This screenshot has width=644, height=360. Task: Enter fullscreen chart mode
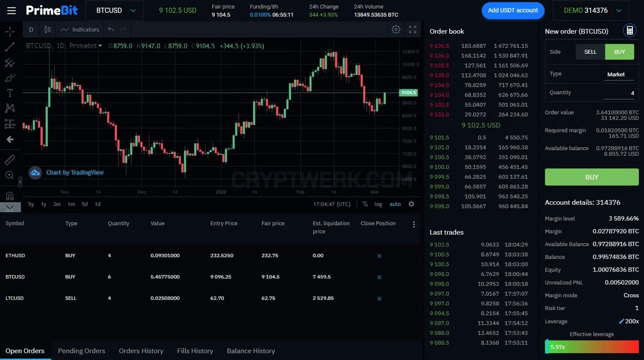point(413,30)
